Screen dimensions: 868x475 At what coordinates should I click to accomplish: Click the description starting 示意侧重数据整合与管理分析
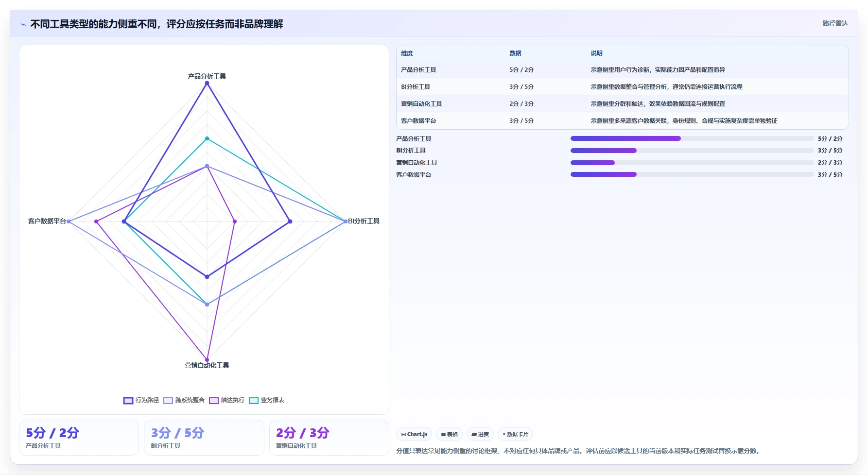pyautogui.click(x=666, y=87)
